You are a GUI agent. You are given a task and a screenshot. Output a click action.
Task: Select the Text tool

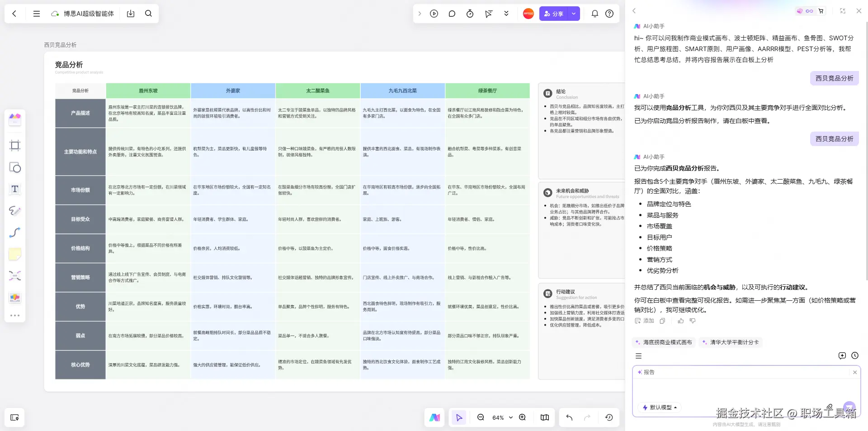(15, 189)
